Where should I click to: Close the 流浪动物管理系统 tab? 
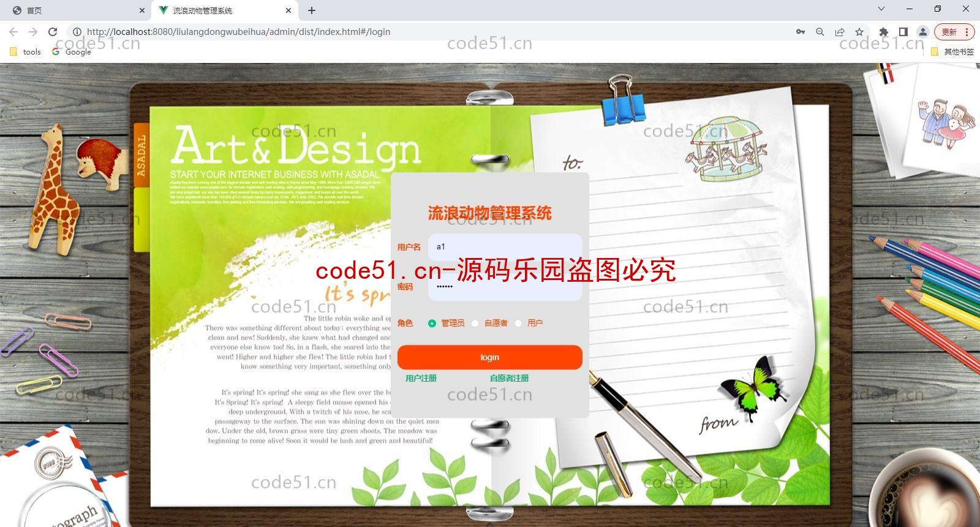[x=288, y=10]
